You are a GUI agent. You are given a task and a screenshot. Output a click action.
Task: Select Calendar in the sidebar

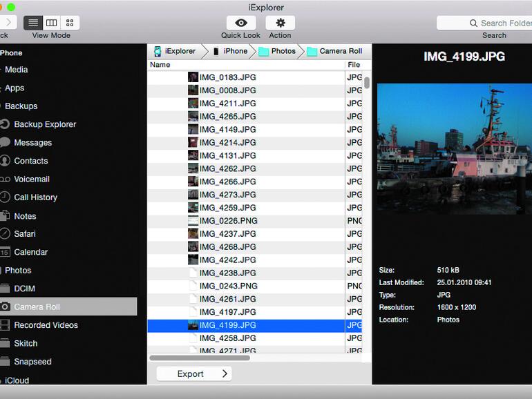[x=31, y=252]
